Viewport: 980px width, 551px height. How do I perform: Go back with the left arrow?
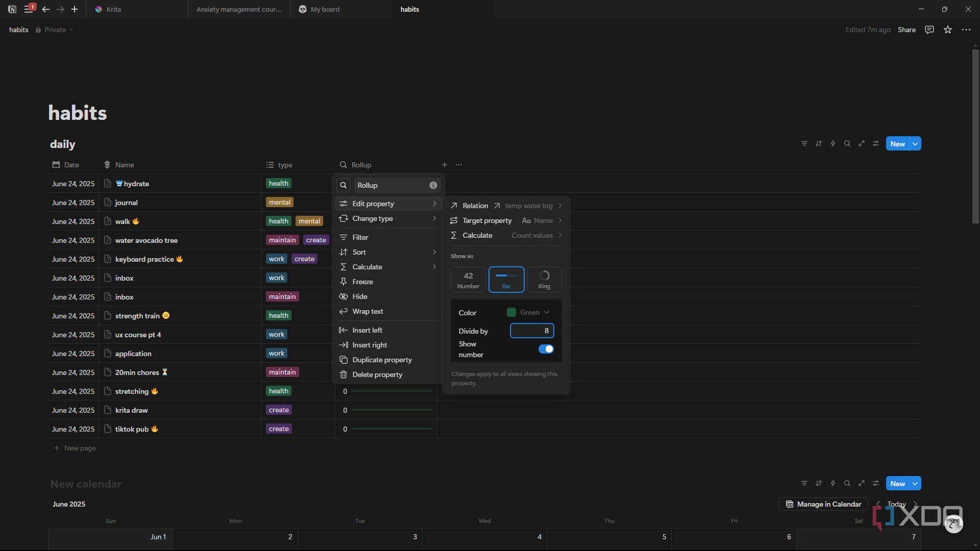pyautogui.click(x=46, y=9)
